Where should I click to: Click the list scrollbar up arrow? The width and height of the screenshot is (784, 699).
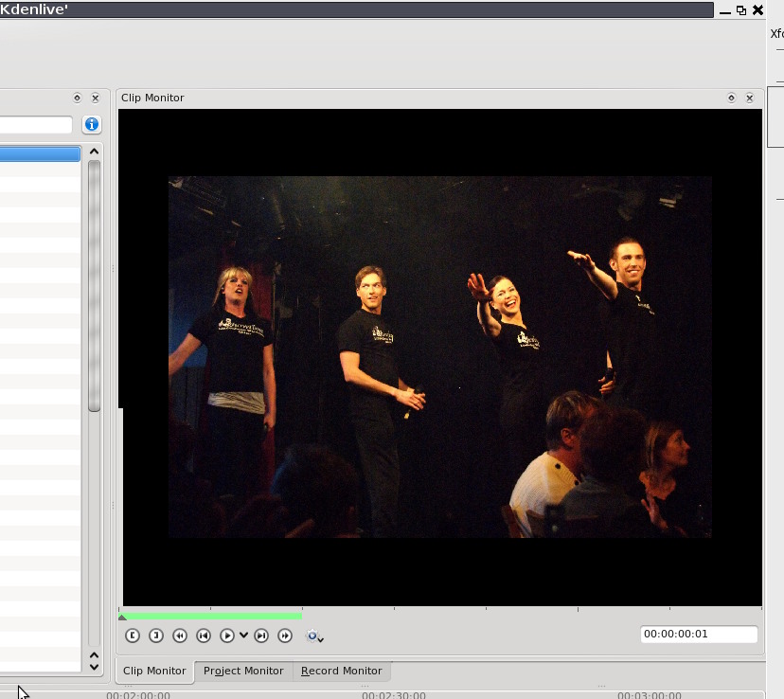[94, 151]
